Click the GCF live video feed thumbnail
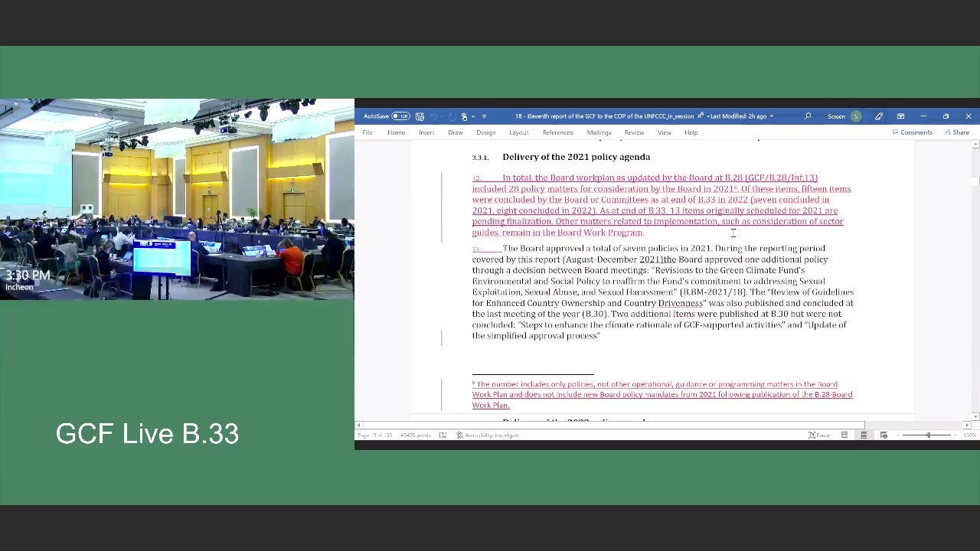The height and width of the screenshot is (551, 980). tap(177, 199)
